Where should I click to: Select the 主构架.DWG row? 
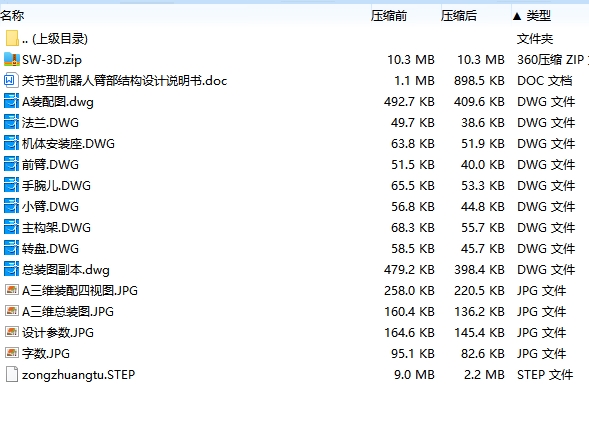pyautogui.click(x=294, y=228)
